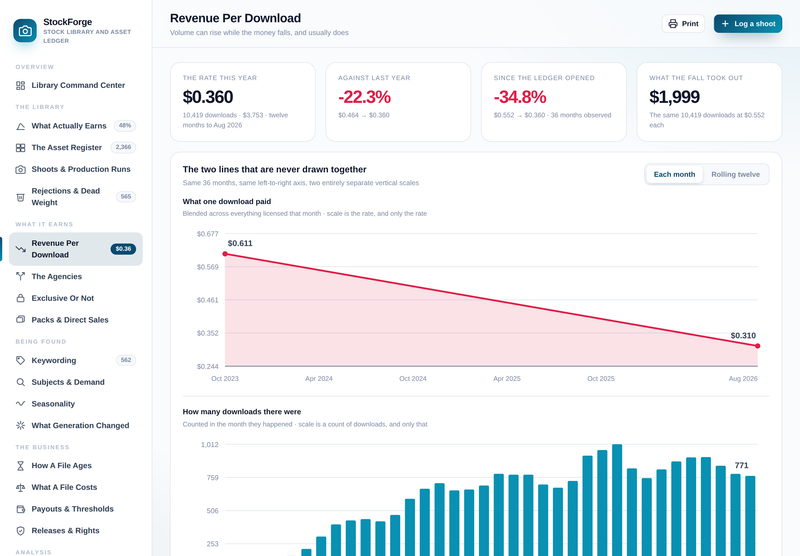Click the Exclusive Or Not lock icon
The height and width of the screenshot is (556, 800).
coord(20,298)
